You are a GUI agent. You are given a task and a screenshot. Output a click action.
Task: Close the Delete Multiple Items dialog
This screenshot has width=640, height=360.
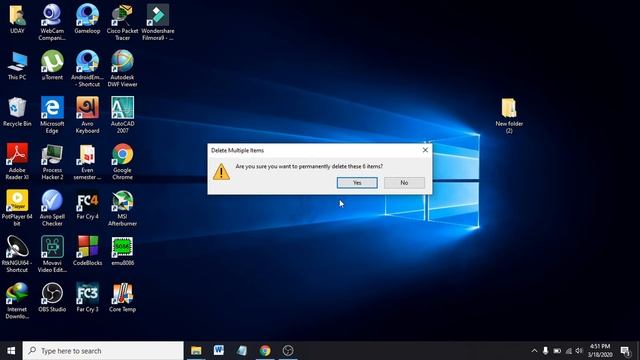pyautogui.click(x=425, y=150)
